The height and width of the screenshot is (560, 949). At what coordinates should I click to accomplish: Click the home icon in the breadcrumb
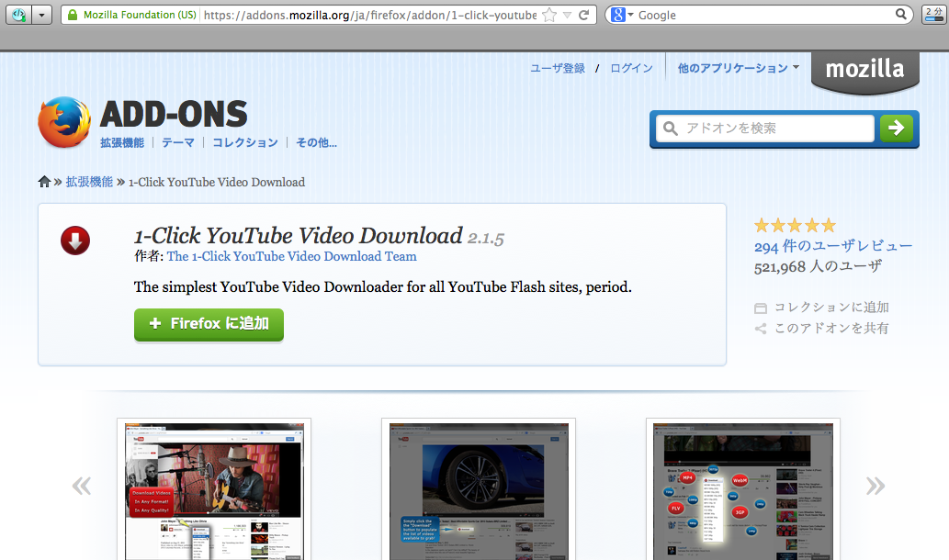44,182
